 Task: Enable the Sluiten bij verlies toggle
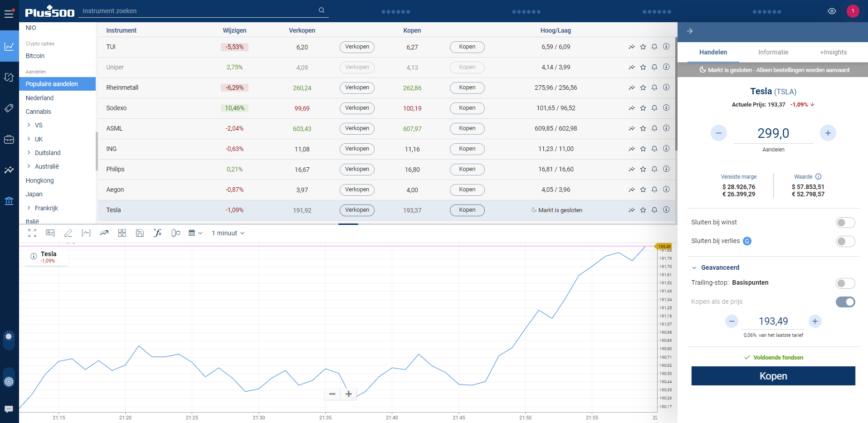point(845,241)
